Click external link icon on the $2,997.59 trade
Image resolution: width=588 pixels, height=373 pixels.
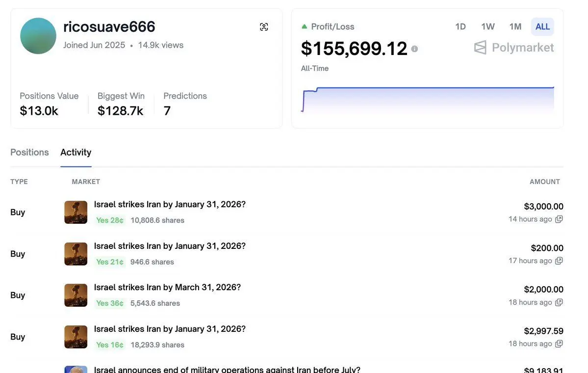coord(559,343)
